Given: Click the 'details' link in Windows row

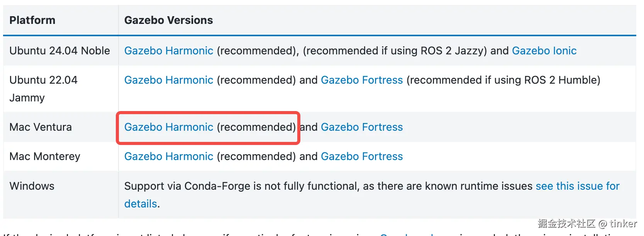Looking at the screenshot, I should (x=141, y=204).
